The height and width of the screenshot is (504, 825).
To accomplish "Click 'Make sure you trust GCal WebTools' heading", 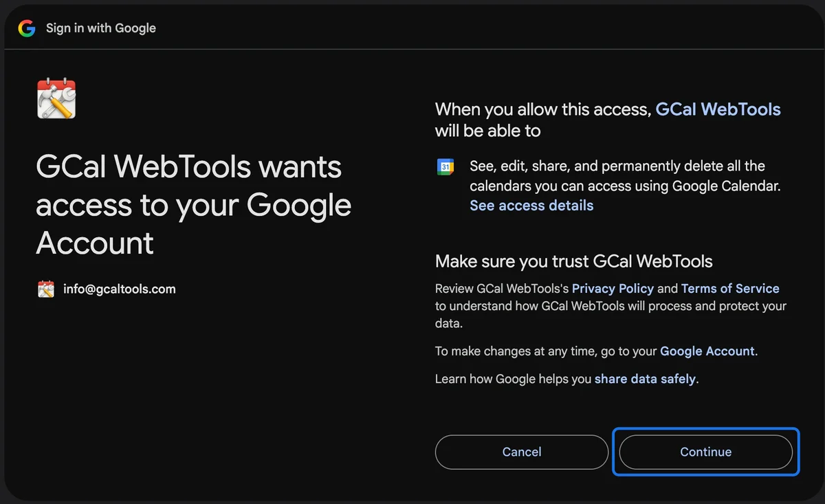I will tap(574, 261).
